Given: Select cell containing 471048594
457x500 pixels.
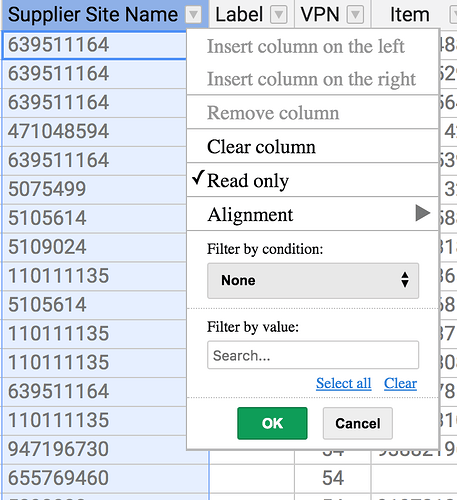Looking at the screenshot, I should [94, 132].
